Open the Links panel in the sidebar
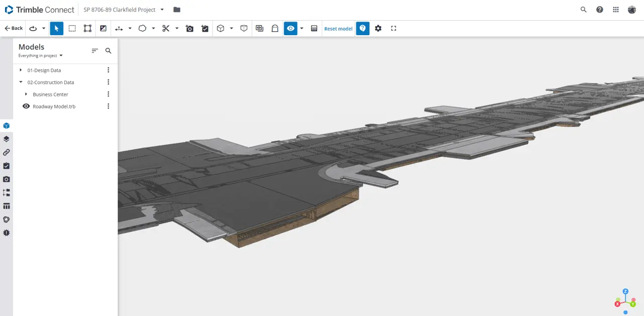The height and width of the screenshot is (316, 644). [x=7, y=152]
